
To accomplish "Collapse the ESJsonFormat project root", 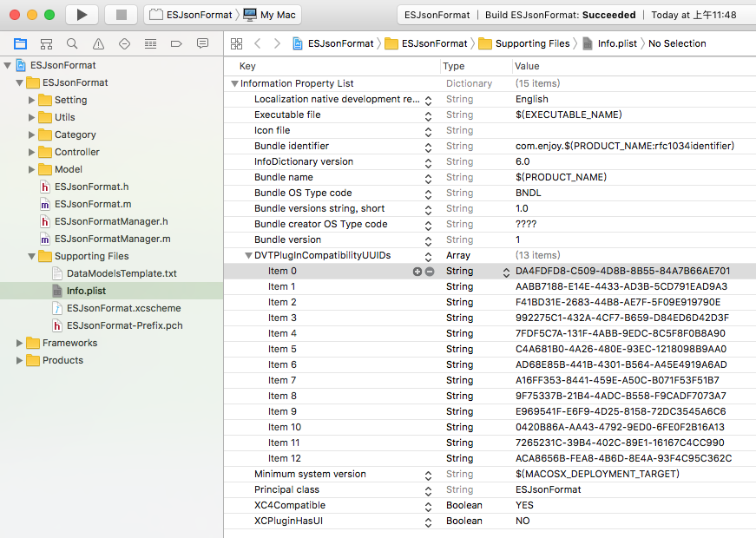I will coord(7,65).
